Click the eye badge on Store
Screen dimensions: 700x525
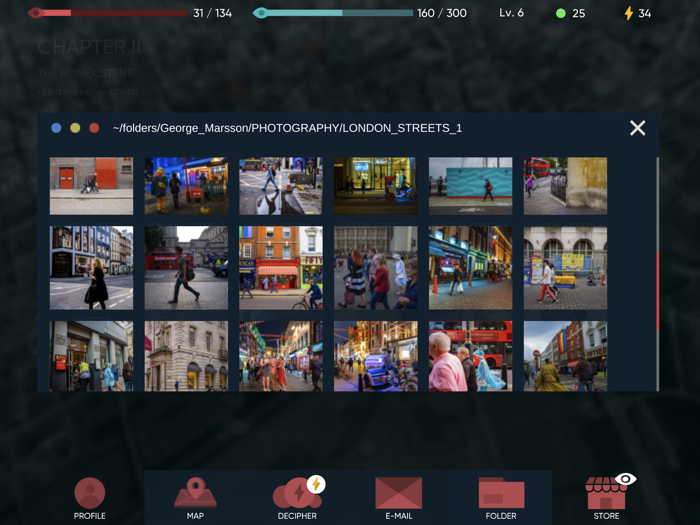tap(625, 479)
